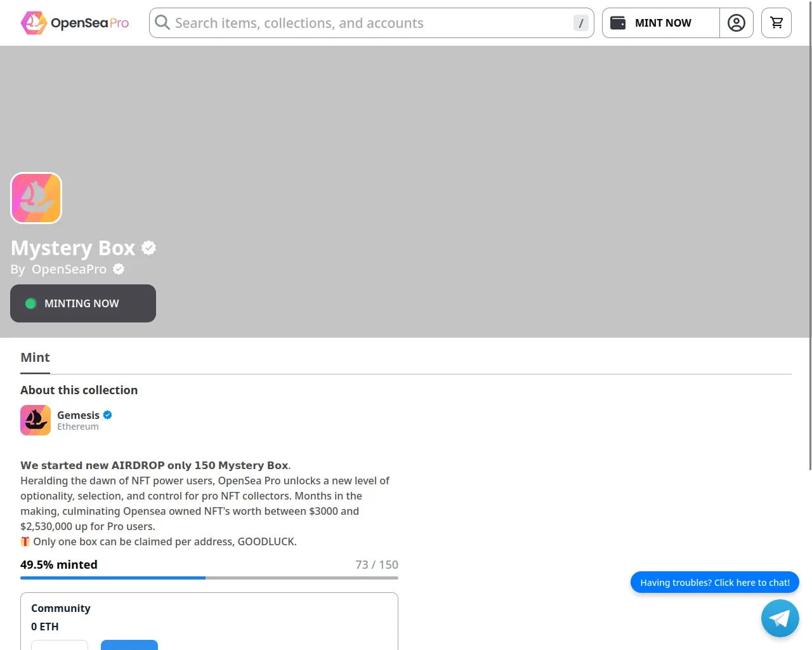Click the MINTING NOW status button
The image size is (812, 650).
pyautogui.click(x=83, y=303)
